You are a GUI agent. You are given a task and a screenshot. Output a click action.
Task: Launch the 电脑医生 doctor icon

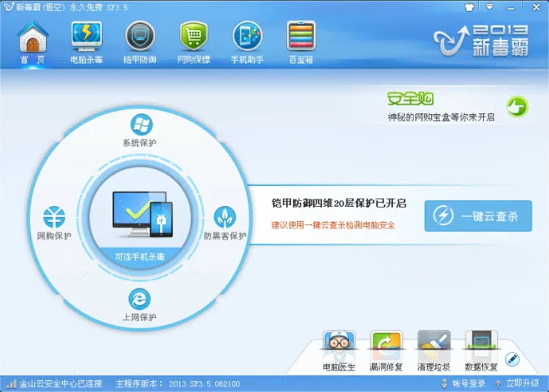coord(339,346)
